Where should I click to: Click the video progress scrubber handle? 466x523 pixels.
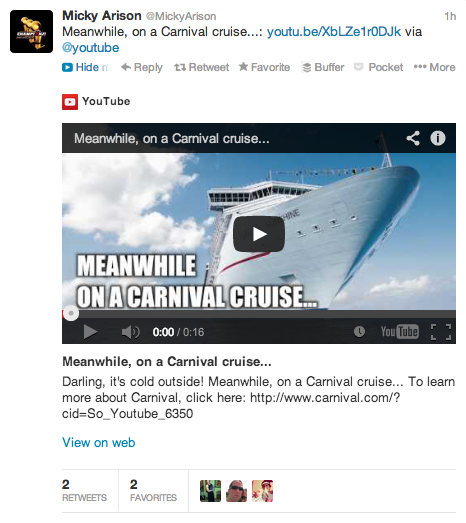[71, 313]
